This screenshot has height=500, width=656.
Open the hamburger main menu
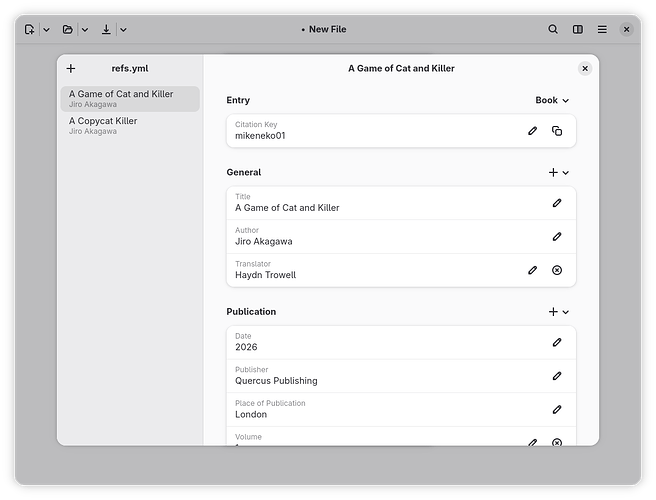click(x=602, y=29)
